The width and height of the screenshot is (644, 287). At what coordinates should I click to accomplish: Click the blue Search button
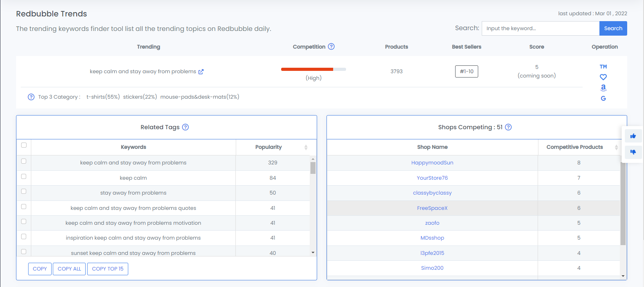coord(613,28)
